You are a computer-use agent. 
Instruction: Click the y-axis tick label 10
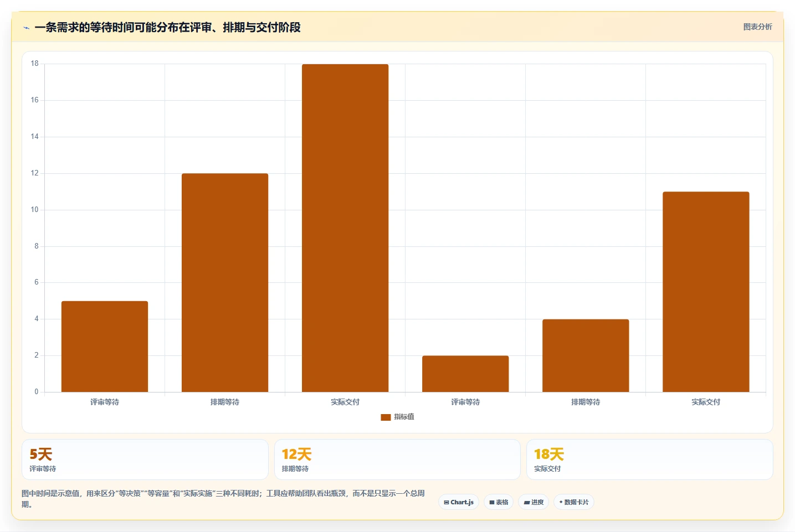coord(35,210)
